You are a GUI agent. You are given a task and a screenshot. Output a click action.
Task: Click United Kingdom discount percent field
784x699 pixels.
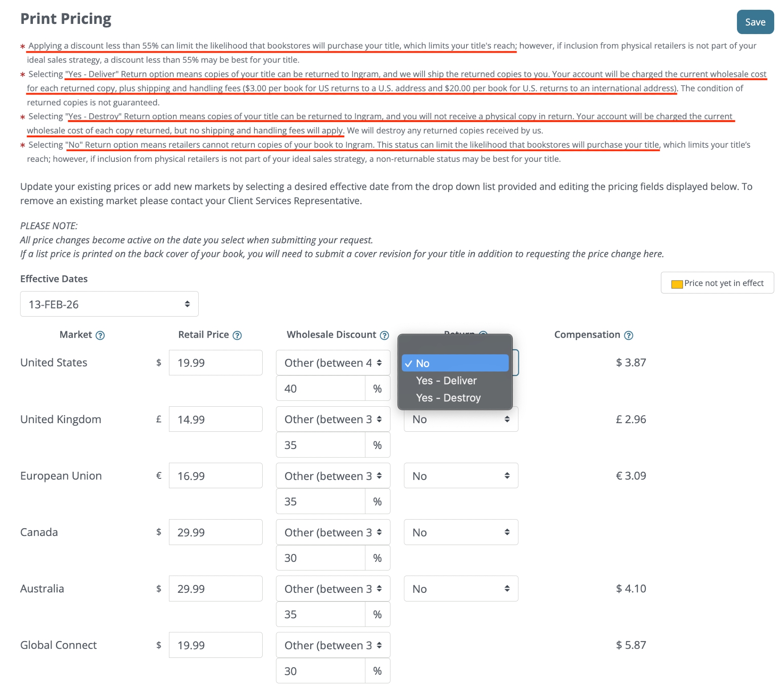[320, 445]
